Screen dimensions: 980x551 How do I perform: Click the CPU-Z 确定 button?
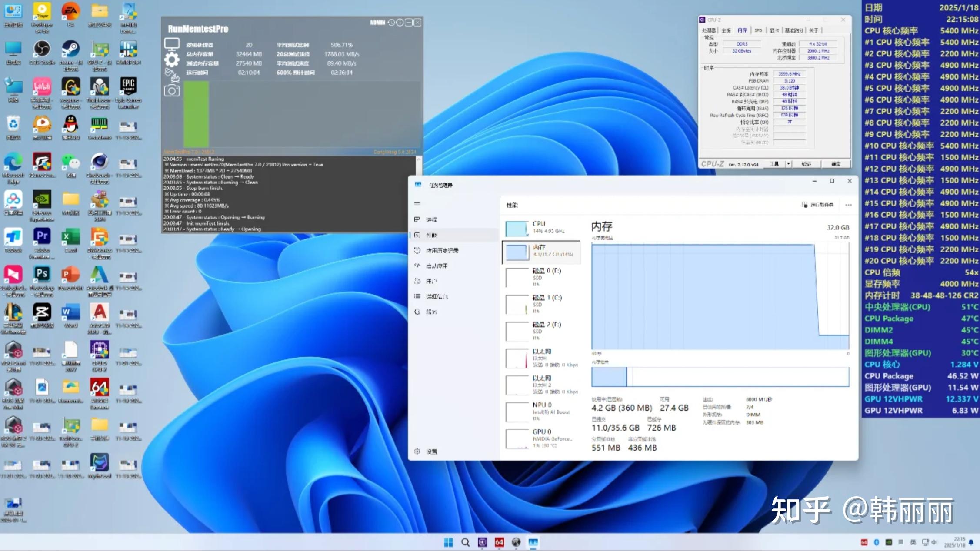[835, 164]
